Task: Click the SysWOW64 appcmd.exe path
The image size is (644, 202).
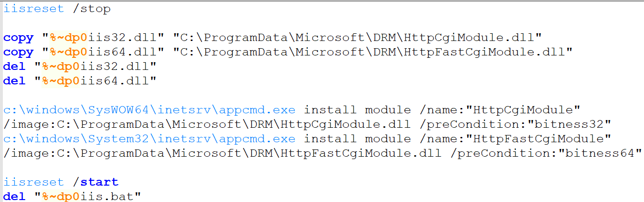Action: (149, 110)
